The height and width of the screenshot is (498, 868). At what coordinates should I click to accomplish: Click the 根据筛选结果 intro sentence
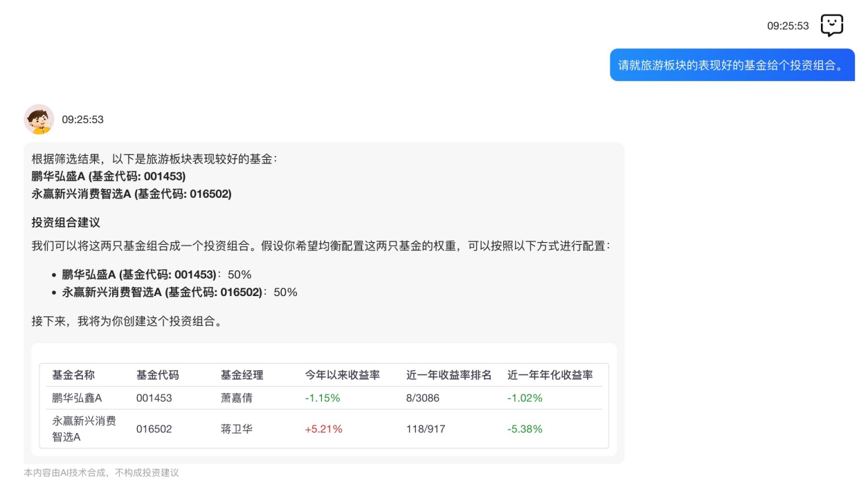154,159
